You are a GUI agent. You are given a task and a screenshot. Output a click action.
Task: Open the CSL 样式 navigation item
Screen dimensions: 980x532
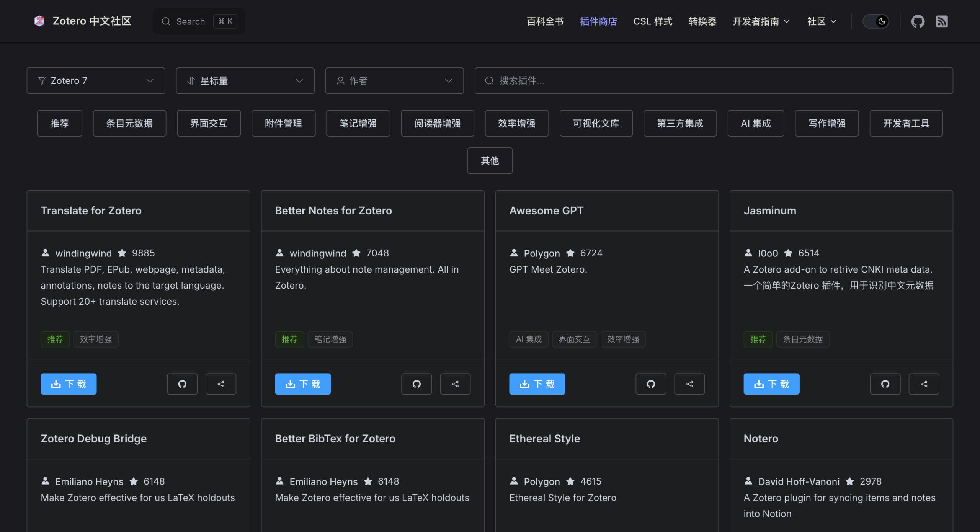pyautogui.click(x=653, y=21)
